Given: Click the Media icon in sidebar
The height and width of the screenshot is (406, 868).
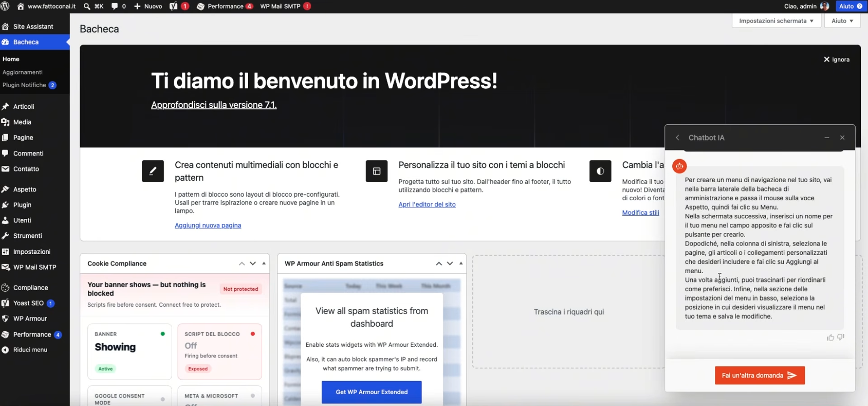Looking at the screenshot, I should 5,122.
